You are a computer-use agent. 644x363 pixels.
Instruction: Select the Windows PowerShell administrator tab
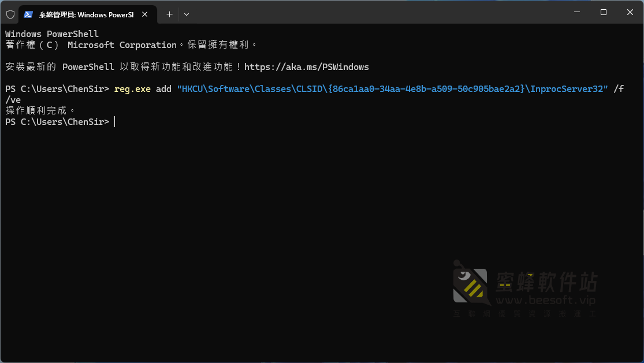(x=87, y=14)
